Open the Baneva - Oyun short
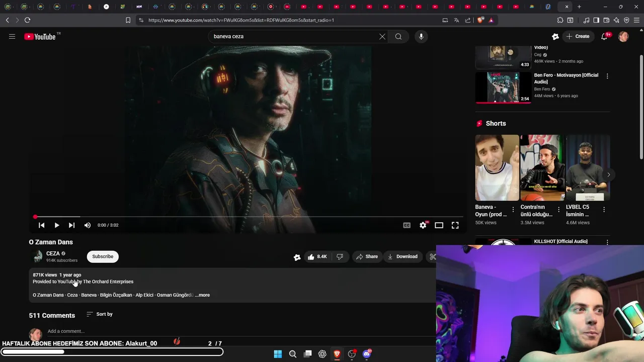Screen dimensions: 644x362 click(497, 168)
